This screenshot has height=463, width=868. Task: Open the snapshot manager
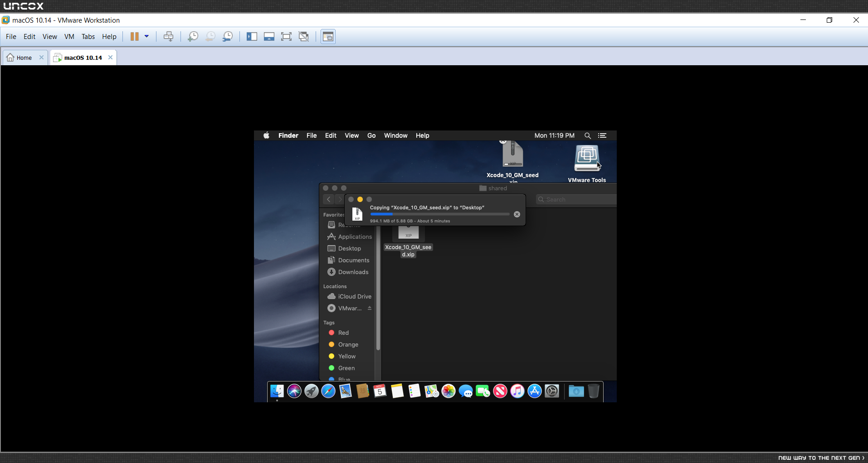228,37
